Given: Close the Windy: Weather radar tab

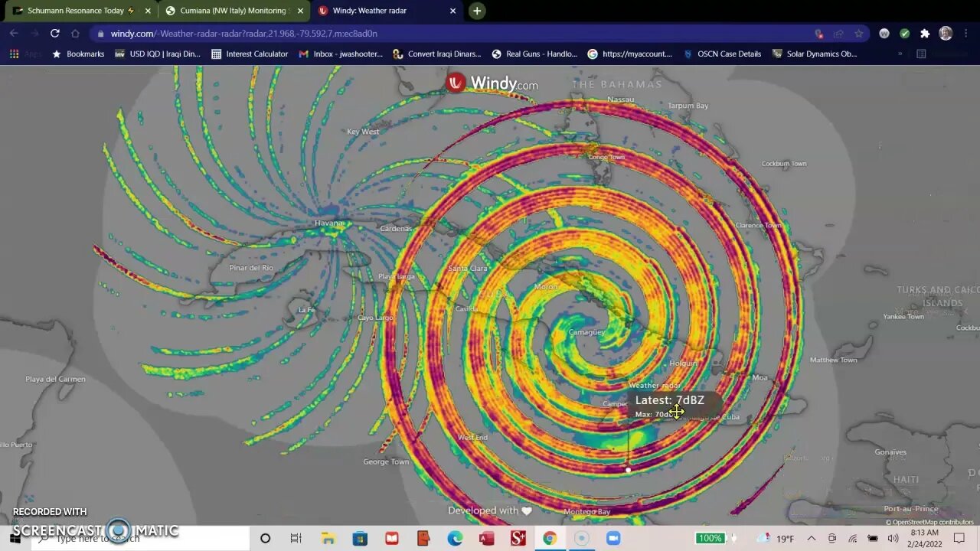Looking at the screenshot, I should [452, 11].
